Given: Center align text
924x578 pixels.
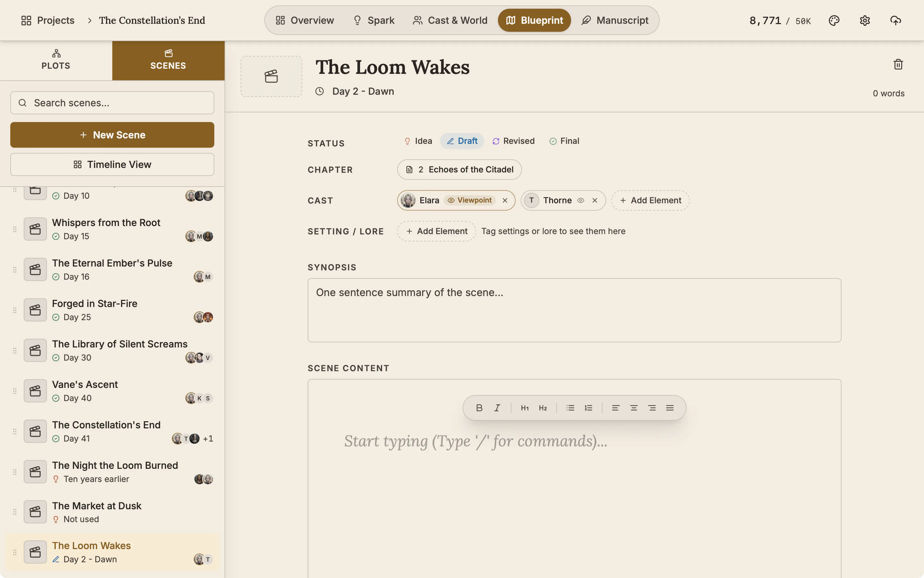Looking at the screenshot, I should (x=634, y=408).
